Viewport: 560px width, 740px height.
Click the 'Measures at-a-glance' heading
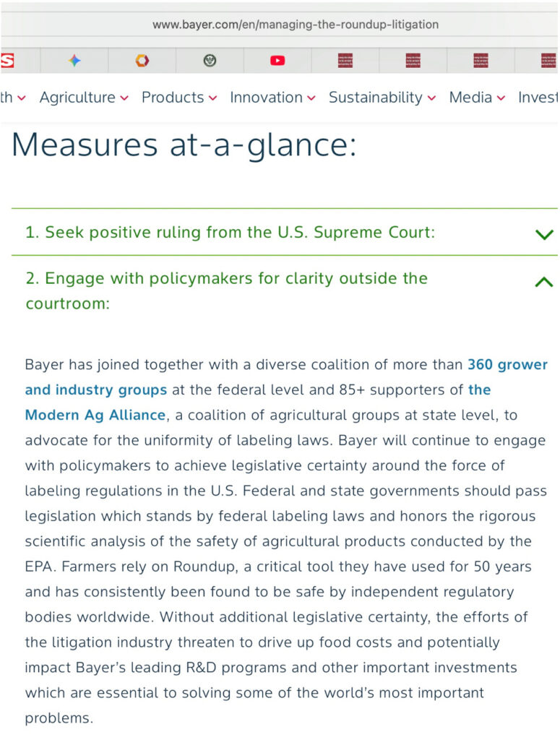(x=184, y=145)
